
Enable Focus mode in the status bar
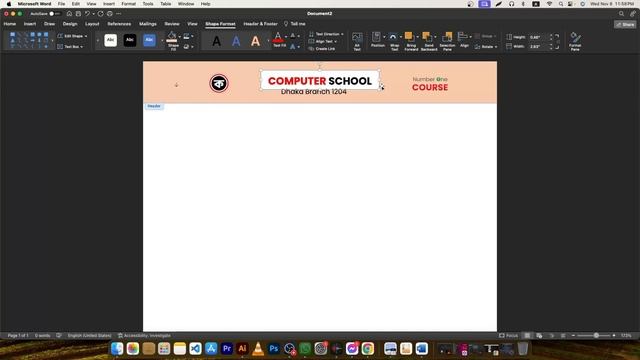[509, 336]
